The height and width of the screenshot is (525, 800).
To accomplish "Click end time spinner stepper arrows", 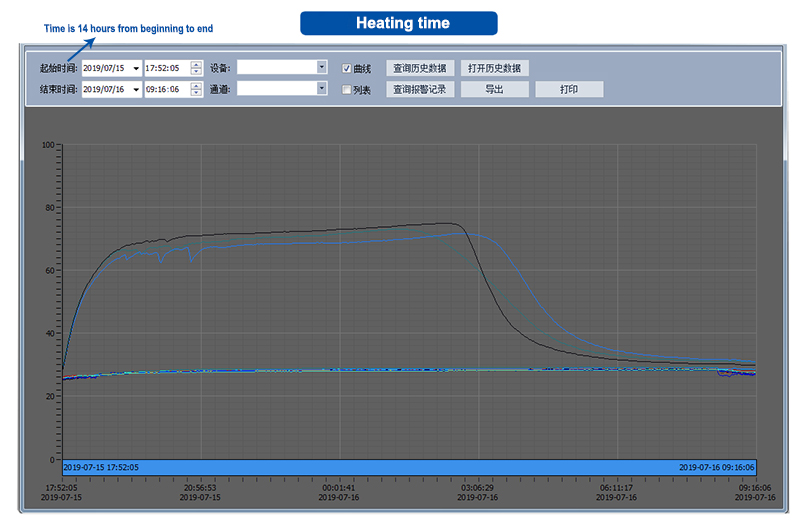I will (x=196, y=89).
